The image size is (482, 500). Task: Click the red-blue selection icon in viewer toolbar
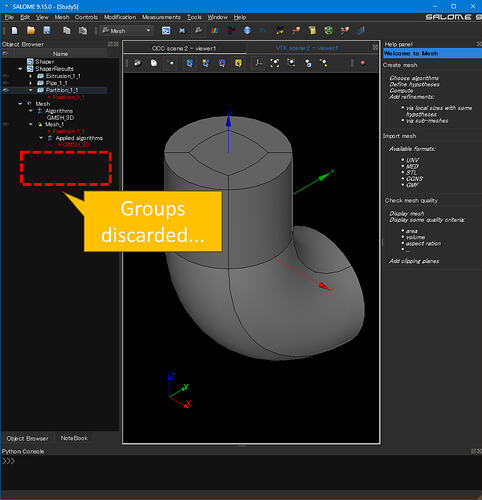(222, 63)
